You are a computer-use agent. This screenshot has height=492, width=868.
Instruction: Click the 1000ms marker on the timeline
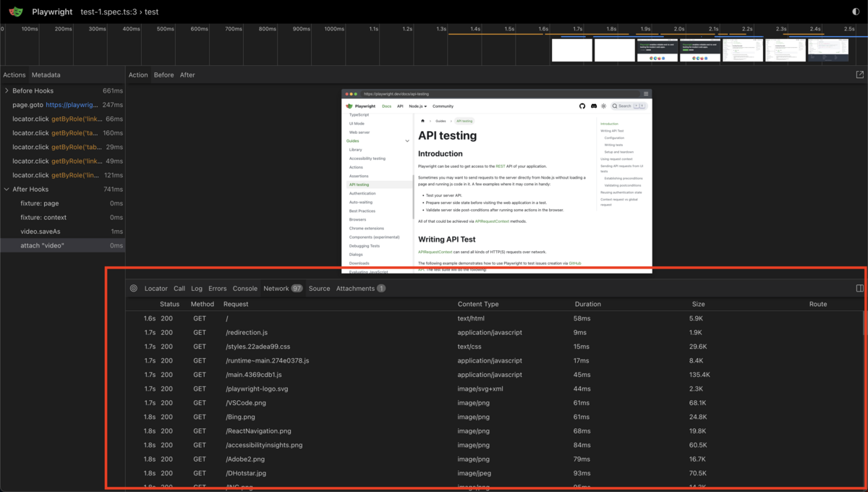(x=334, y=29)
